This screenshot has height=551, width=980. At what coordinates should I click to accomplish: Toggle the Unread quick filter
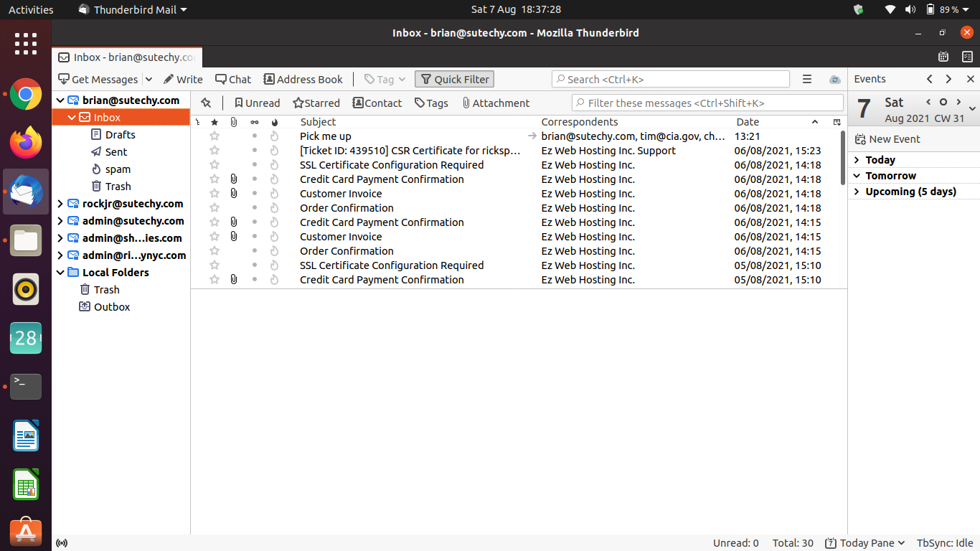tap(257, 103)
